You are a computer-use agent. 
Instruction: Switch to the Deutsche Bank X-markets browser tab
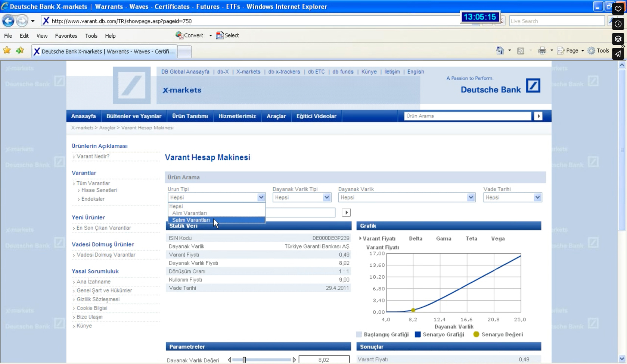click(104, 51)
